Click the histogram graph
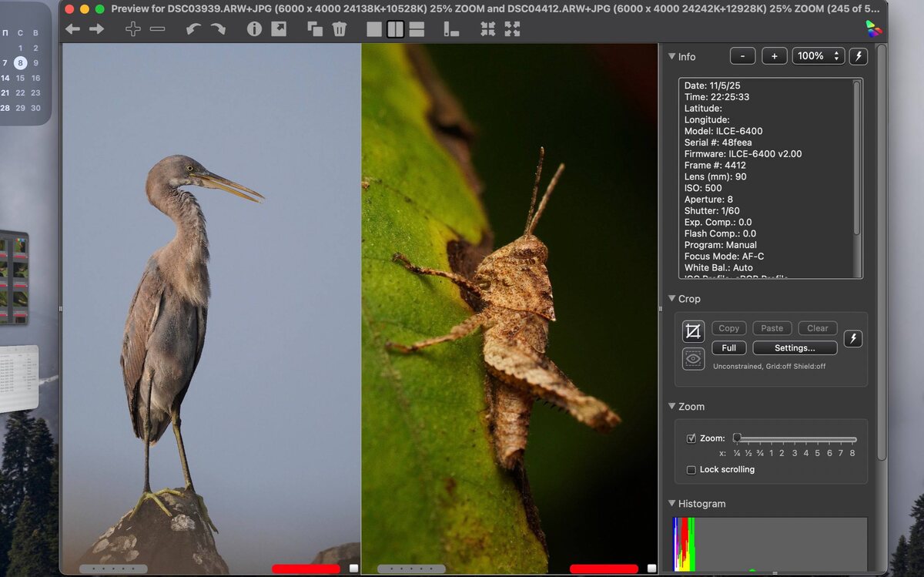This screenshot has height=577, width=924. click(x=770, y=544)
